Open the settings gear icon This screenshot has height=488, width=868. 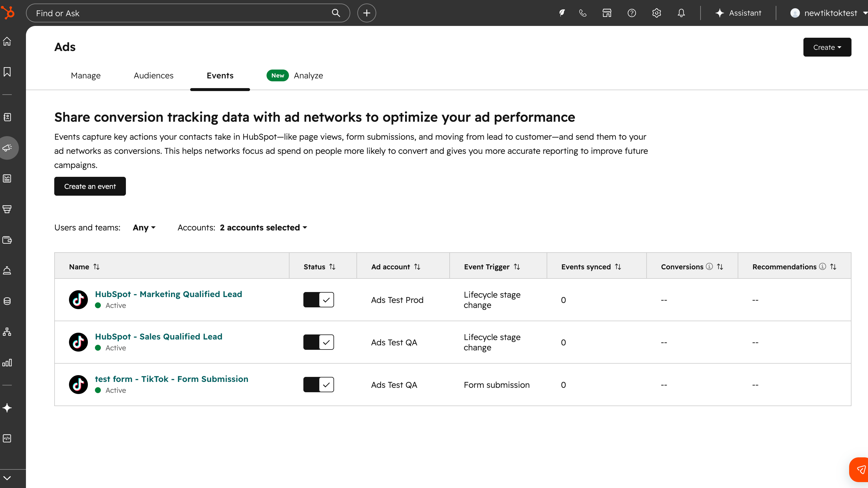click(x=656, y=13)
